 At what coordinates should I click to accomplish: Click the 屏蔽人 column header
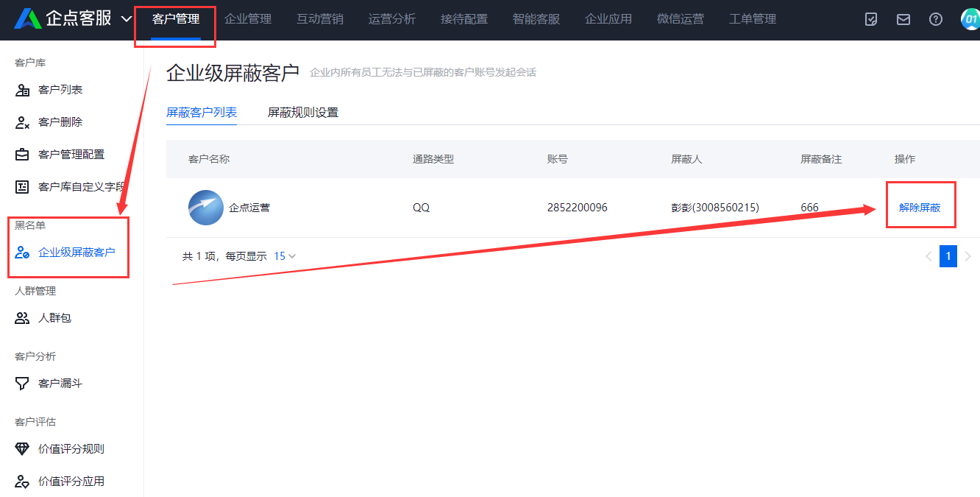tap(686, 159)
